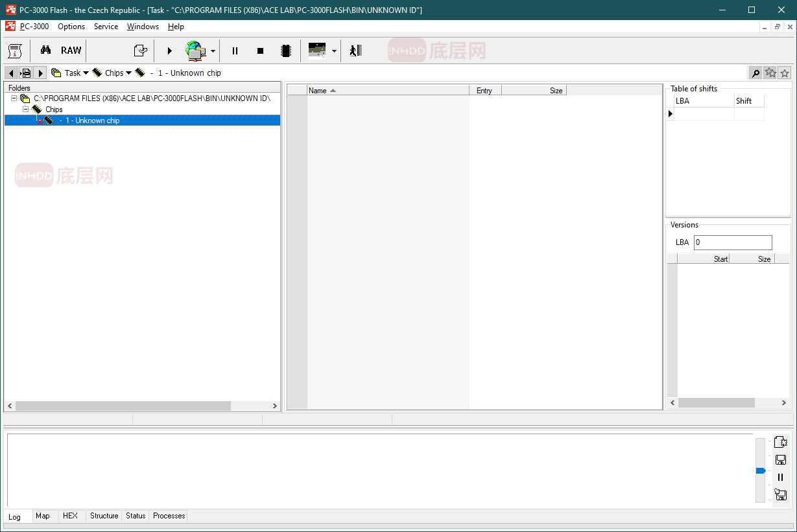Click the RAW recovery toolbar button
The image size is (797, 532).
point(71,51)
